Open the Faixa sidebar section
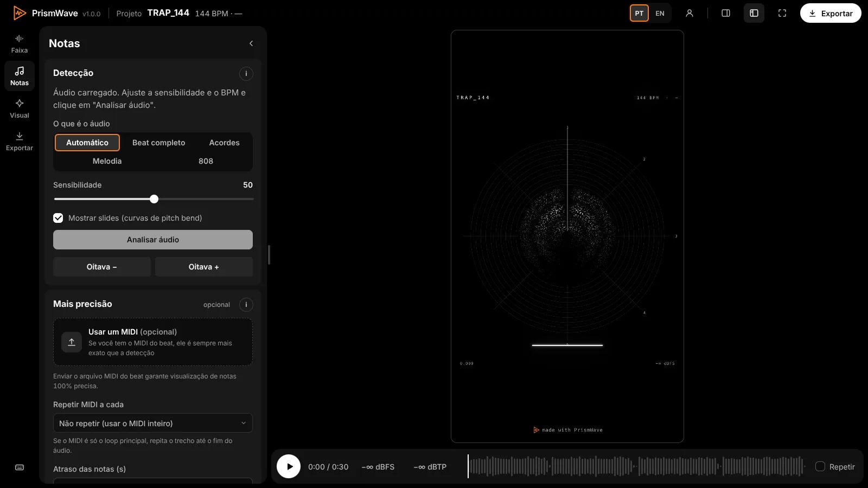This screenshot has width=868, height=488. [x=20, y=43]
